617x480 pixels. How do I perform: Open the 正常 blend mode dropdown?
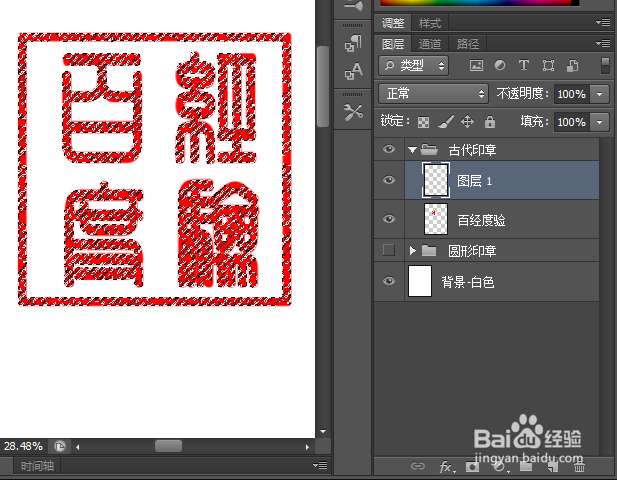[434, 93]
